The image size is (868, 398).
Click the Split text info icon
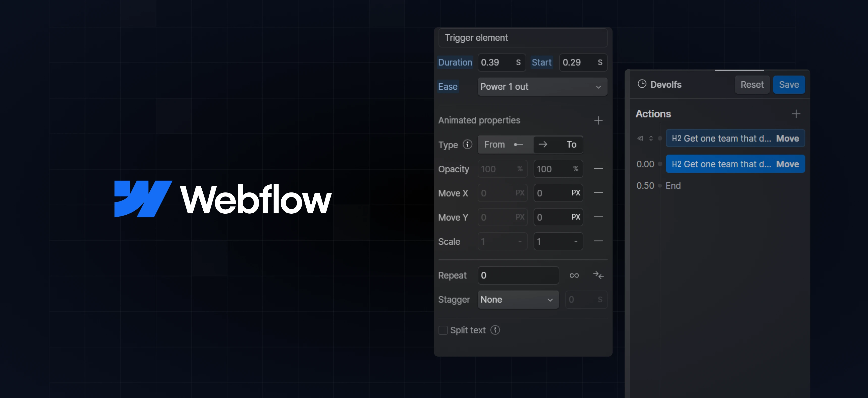pyautogui.click(x=495, y=330)
